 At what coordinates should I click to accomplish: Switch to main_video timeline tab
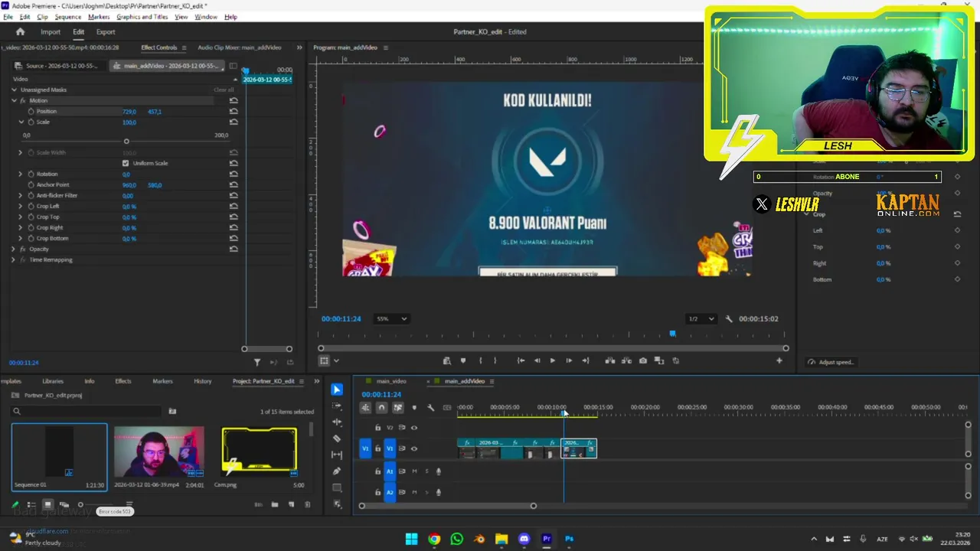tap(390, 381)
